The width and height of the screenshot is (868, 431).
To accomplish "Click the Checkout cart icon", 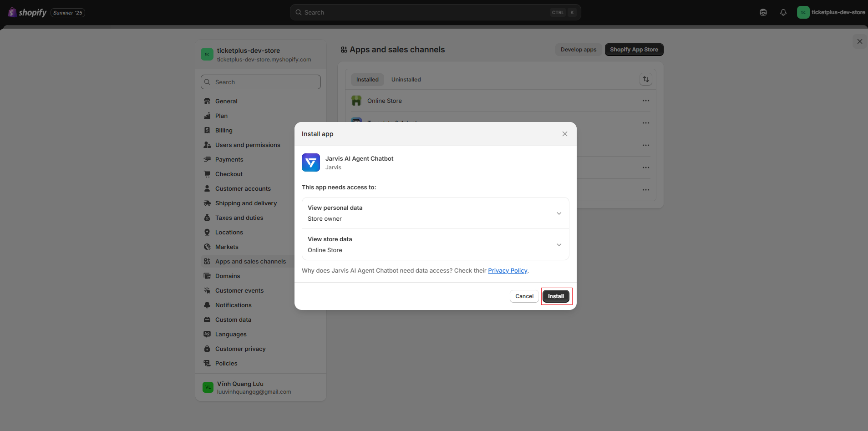I will [207, 174].
